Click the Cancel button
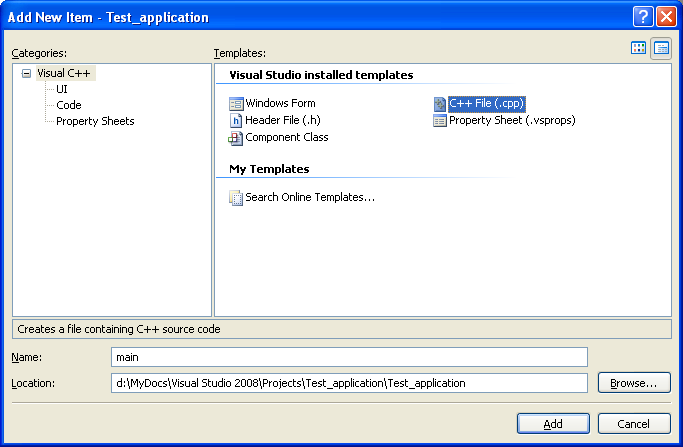This screenshot has width=683, height=447. 634,423
